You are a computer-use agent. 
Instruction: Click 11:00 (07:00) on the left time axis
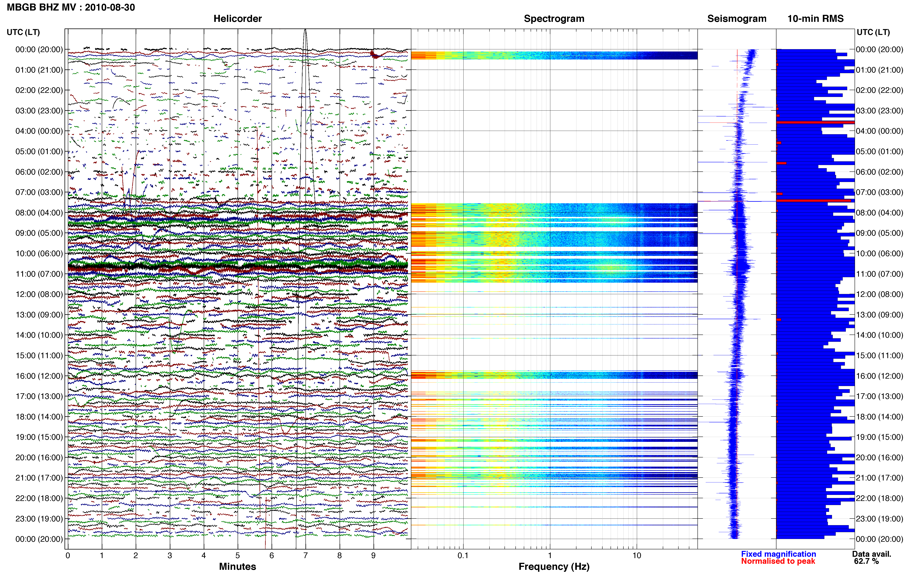tap(39, 274)
